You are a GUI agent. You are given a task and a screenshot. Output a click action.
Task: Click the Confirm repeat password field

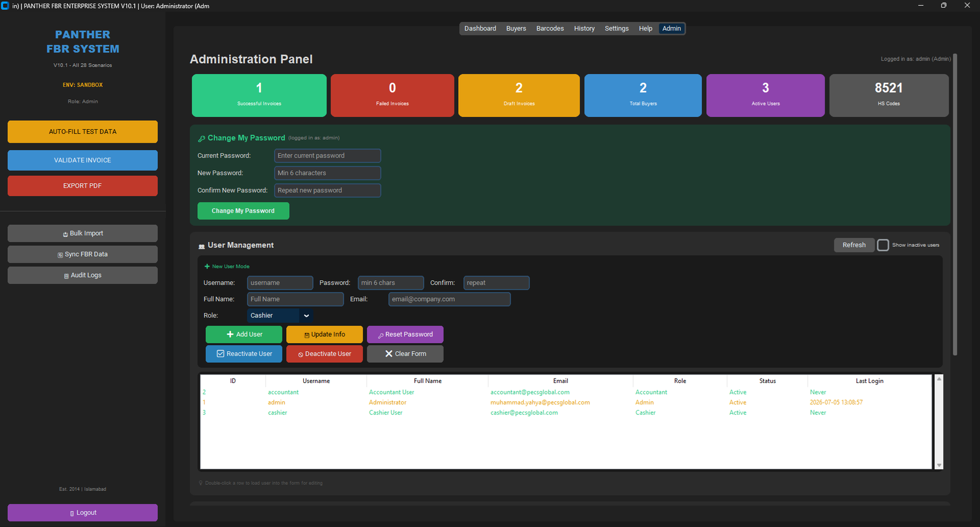coord(496,283)
